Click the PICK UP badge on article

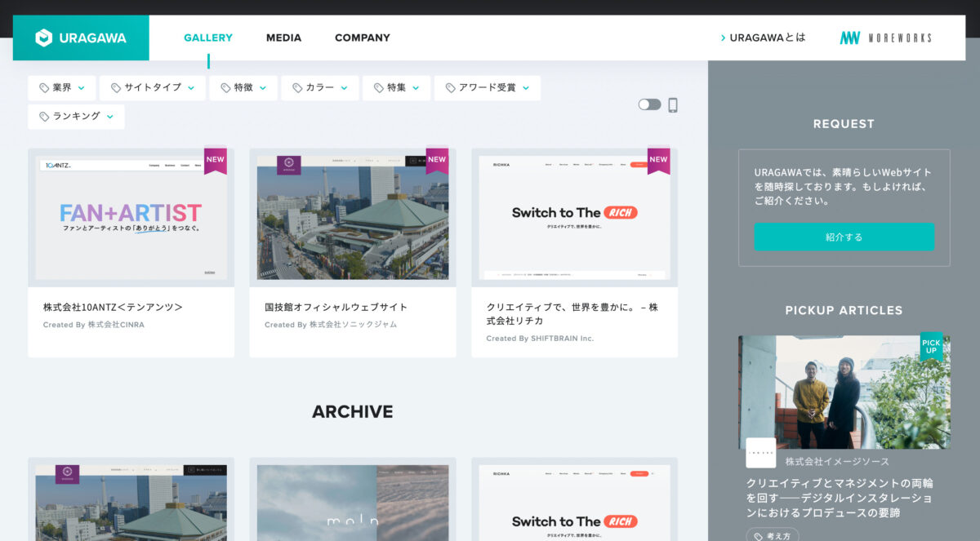(931, 346)
